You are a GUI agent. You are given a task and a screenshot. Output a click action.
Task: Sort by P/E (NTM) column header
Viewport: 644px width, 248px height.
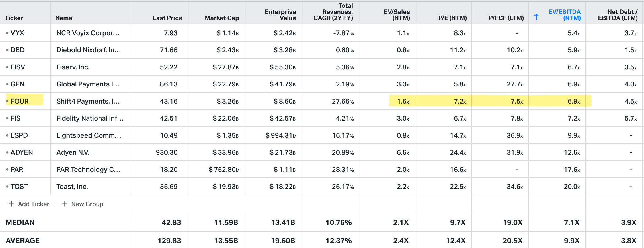pos(452,18)
